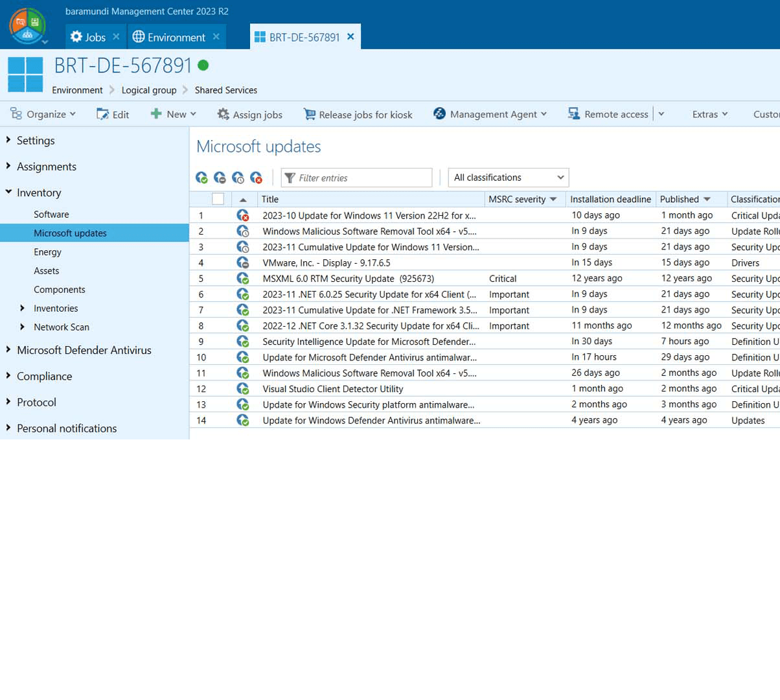The image size is (780, 700).
Task: Click status icon of 2023-10 Windows 11 update
Action: tap(243, 215)
